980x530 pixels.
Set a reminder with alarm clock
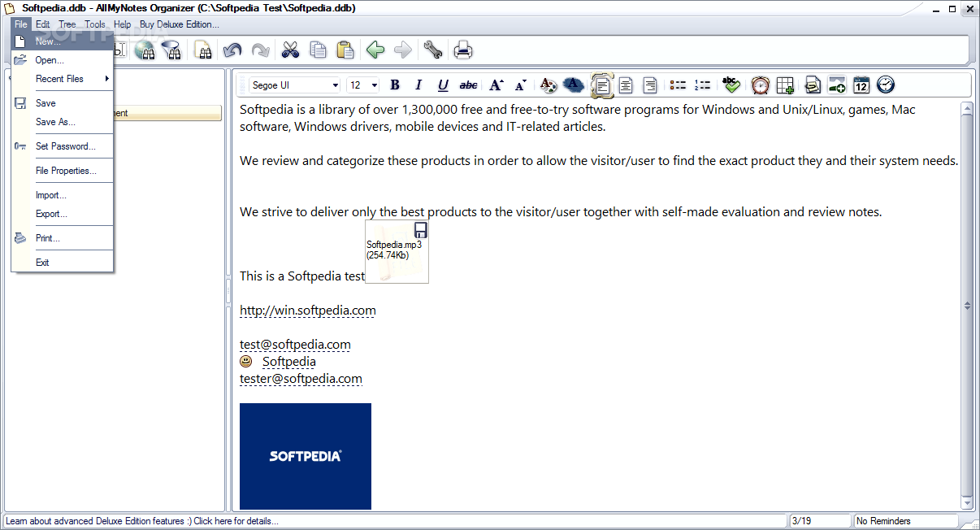(x=761, y=85)
